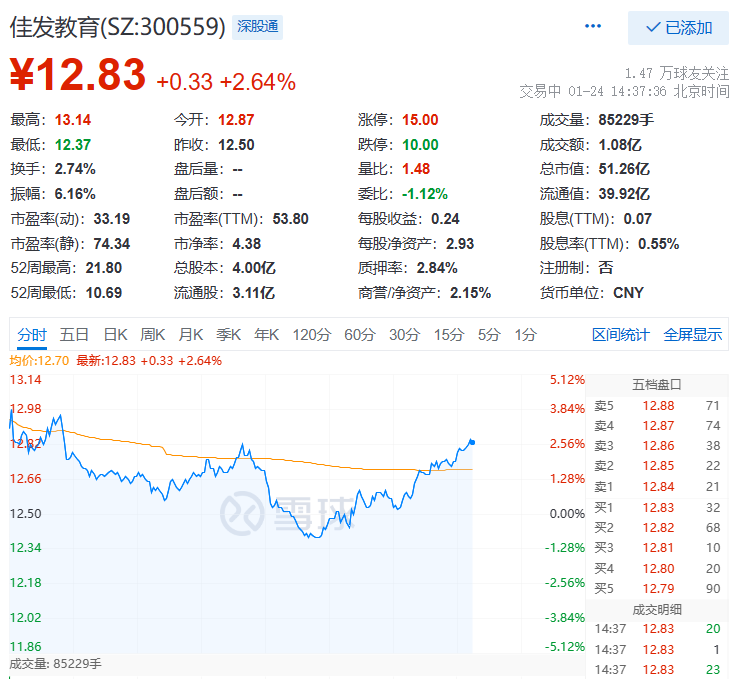Switch to the 五日 chart tab
This screenshot has width=741, height=679.
74,335
